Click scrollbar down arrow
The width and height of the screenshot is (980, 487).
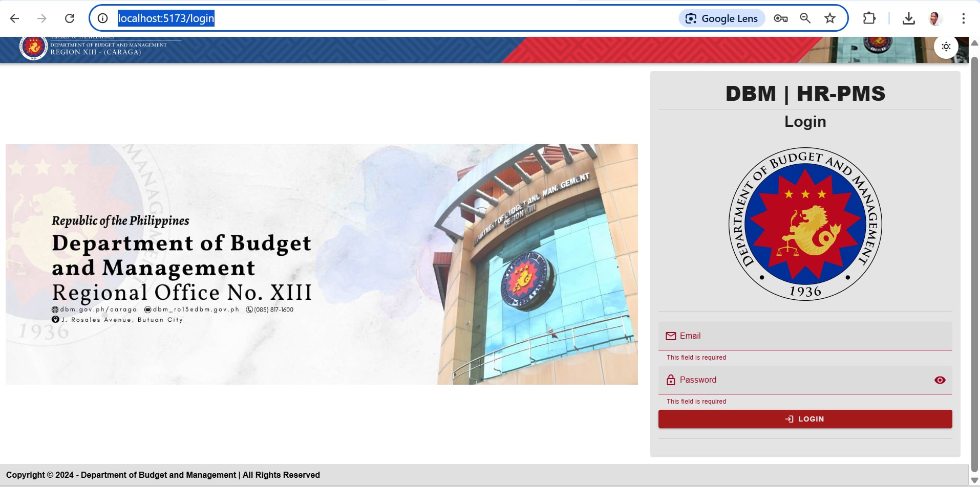975,480
